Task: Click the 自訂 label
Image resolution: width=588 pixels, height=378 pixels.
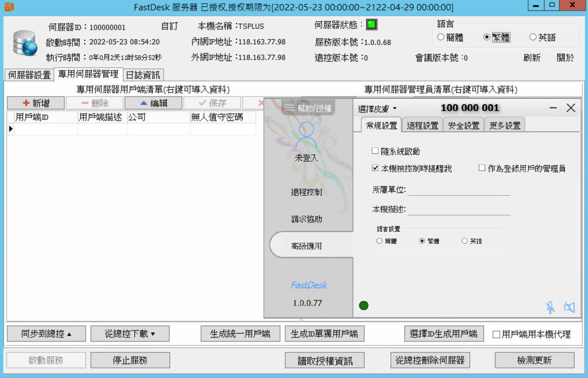Action: tap(170, 26)
